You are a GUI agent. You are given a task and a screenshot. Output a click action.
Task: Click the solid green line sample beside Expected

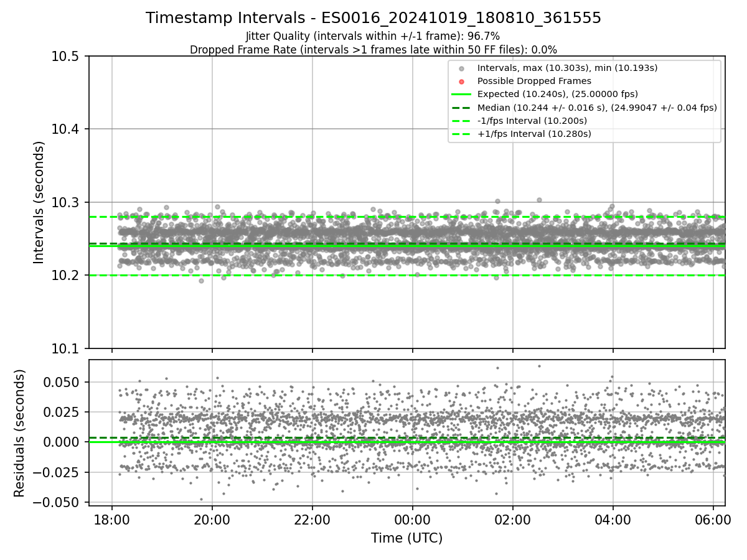pos(461,95)
